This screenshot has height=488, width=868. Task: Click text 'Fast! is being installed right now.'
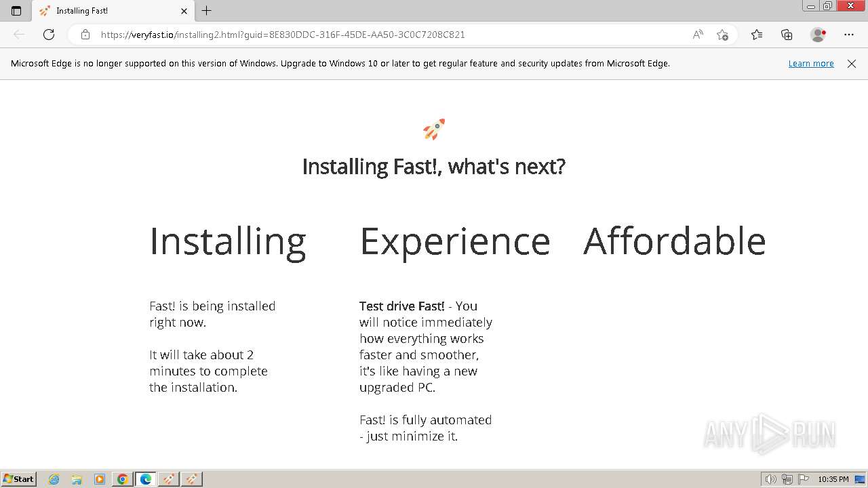point(212,314)
